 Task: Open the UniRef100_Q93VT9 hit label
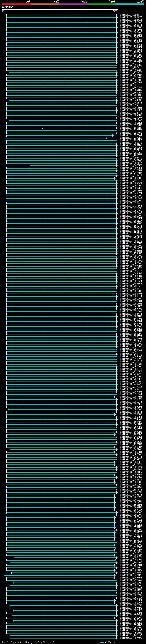click(131, 15)
